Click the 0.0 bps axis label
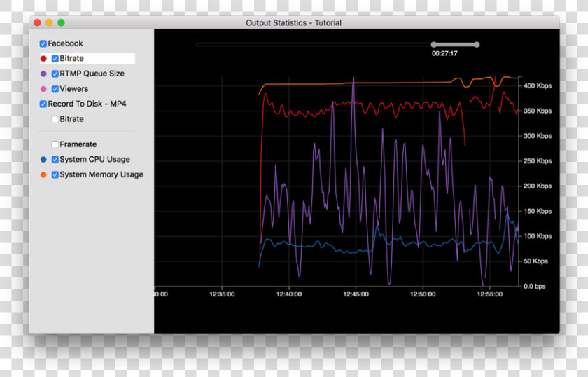The height and width of the screenshot is (377, 588). pos(534,287)
